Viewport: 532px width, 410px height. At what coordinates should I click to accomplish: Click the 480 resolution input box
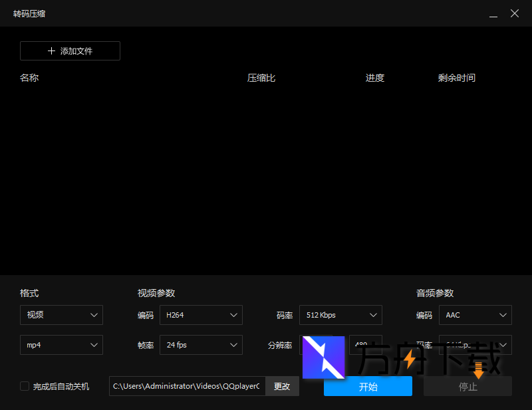pyautogui.click(x=364, y=345)
